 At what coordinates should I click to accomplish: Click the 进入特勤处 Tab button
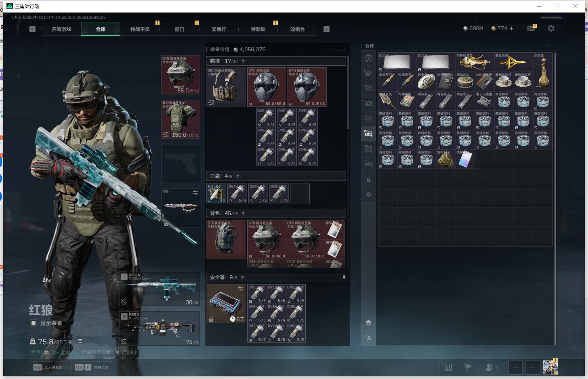pos(48,367)
